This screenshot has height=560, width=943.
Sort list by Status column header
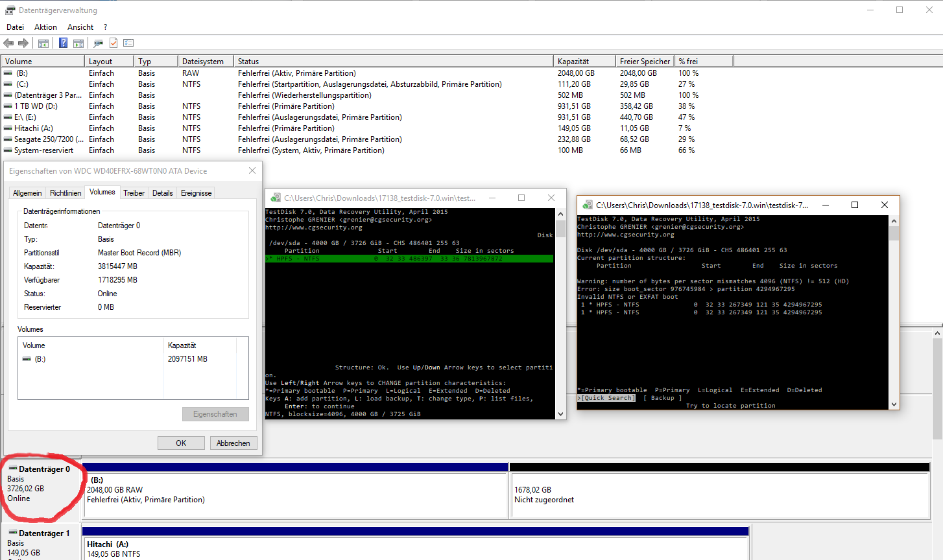point(394,62)
